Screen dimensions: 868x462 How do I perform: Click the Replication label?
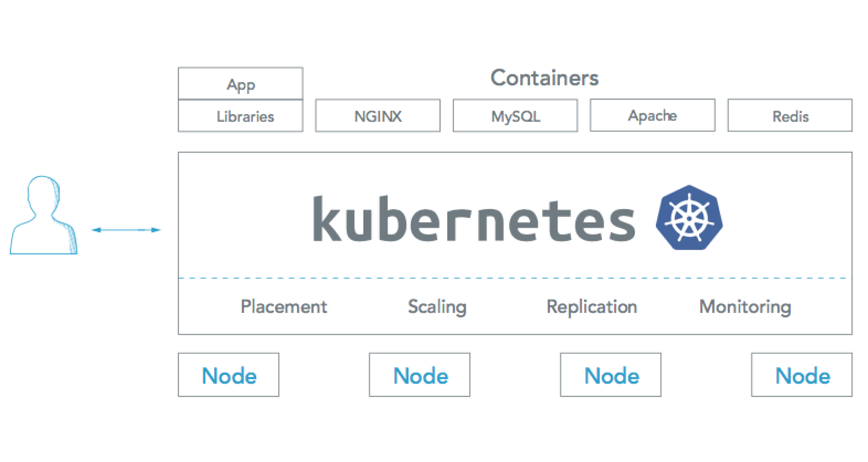592,307
